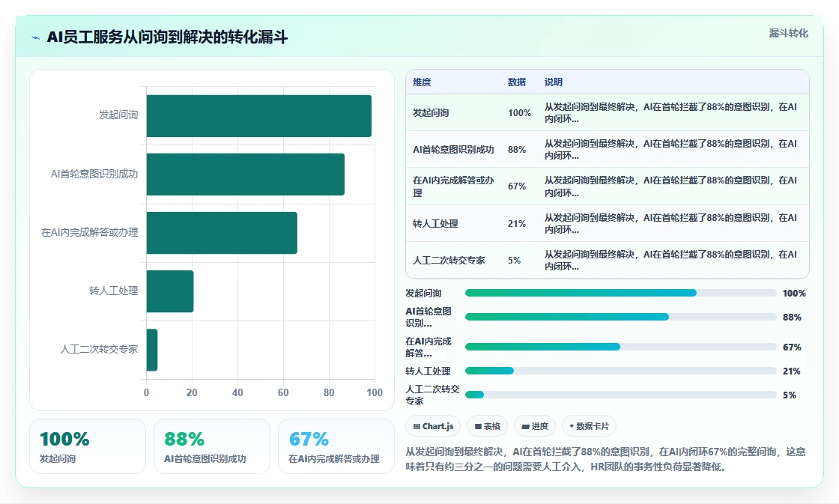Open the 100% 发起问询 stat card
Image resolution: width=839 pixels, height=504 pixels.
coord(87,446)
